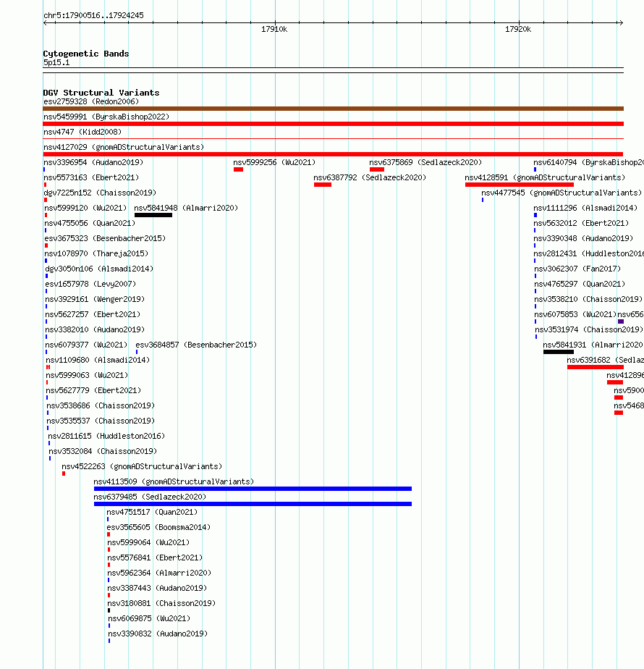Click the red bar under nsv5999256 (Wu2021)
This screenshot has height=669, width=644.
pyautogui.click(x=238, y=170)
